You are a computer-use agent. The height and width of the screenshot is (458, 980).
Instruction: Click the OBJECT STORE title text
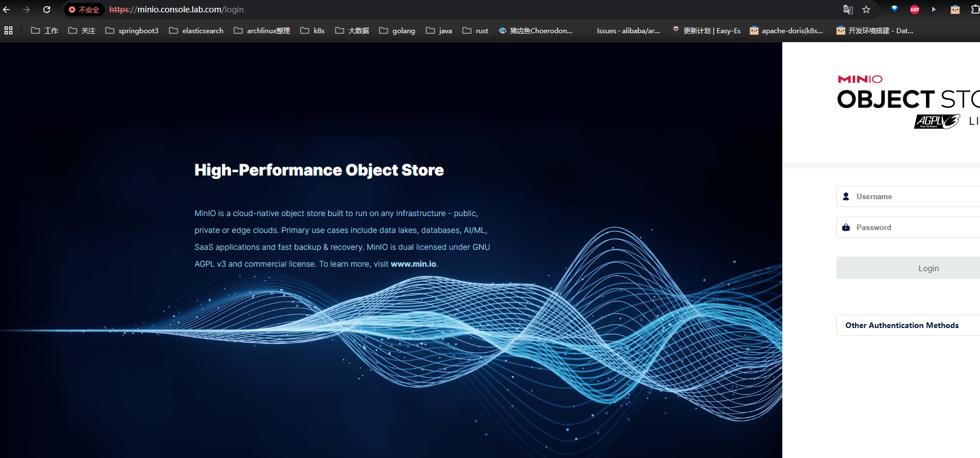(908, 100)
